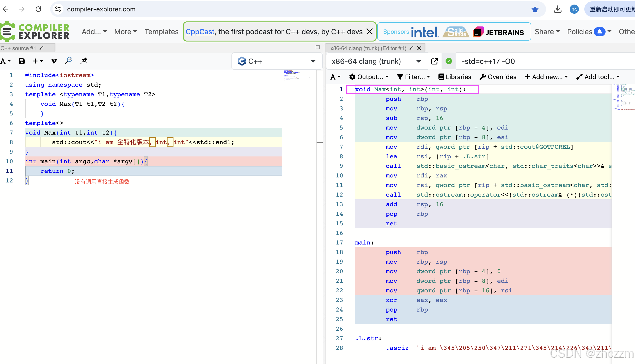Click the compiler pop-out arrow icon

pos(435,61)
